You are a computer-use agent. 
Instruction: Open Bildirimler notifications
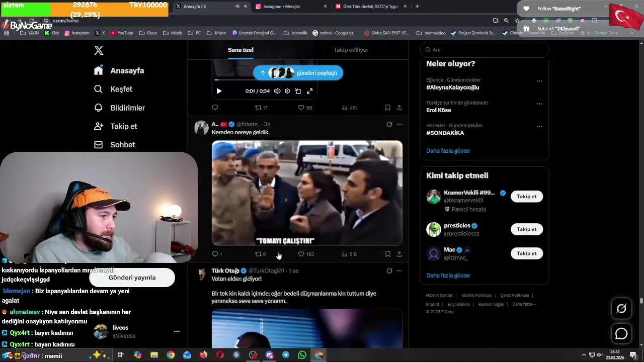pyautogui.click(x=120, y=108)
